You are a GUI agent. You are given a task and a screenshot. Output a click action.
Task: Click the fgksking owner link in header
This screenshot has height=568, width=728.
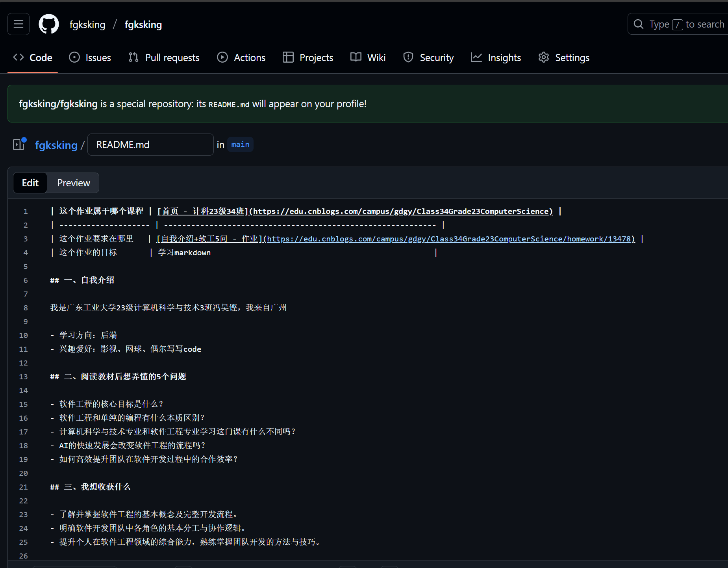pos(87,24)
